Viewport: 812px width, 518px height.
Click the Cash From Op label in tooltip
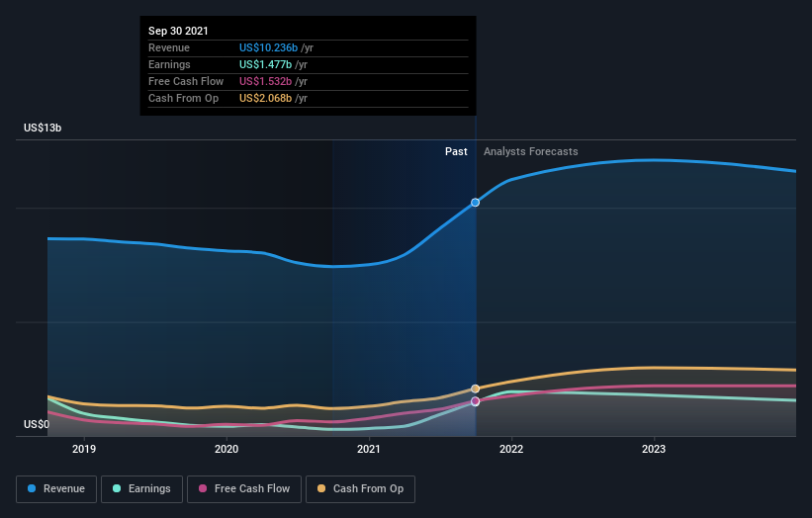coord(183,98)
